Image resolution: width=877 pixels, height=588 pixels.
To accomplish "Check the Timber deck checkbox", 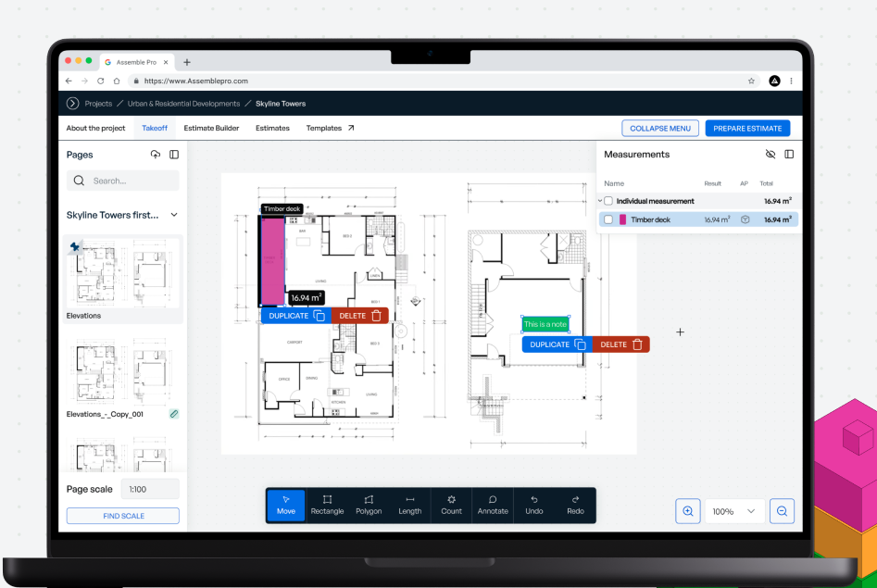I will [x=608, y=219].
